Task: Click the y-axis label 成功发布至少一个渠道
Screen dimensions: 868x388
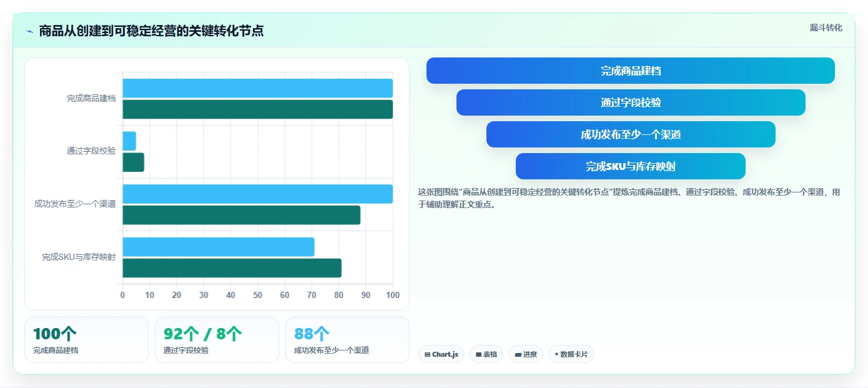Action: pyautogui.click(x=75, y=204)
